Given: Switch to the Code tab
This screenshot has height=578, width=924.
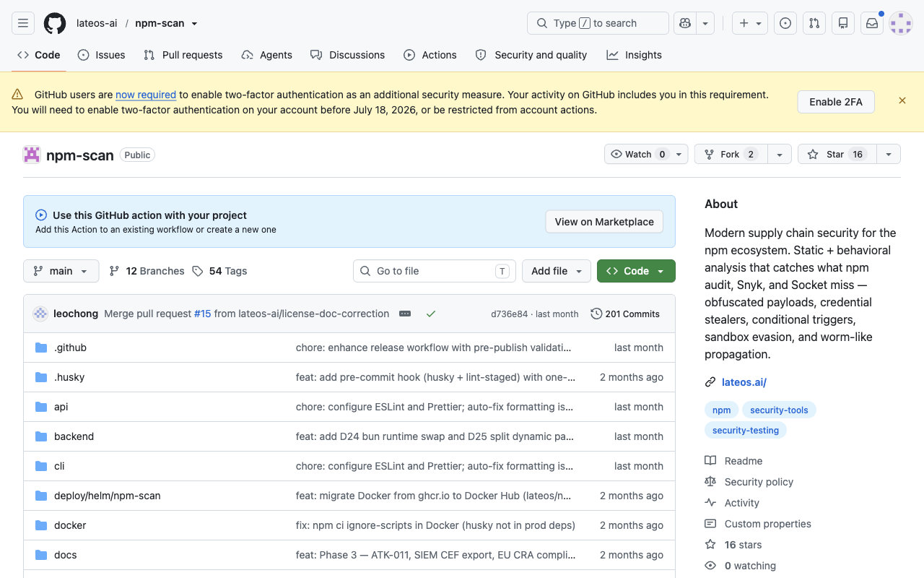Looking at the screenshot, I should (39, 55).
